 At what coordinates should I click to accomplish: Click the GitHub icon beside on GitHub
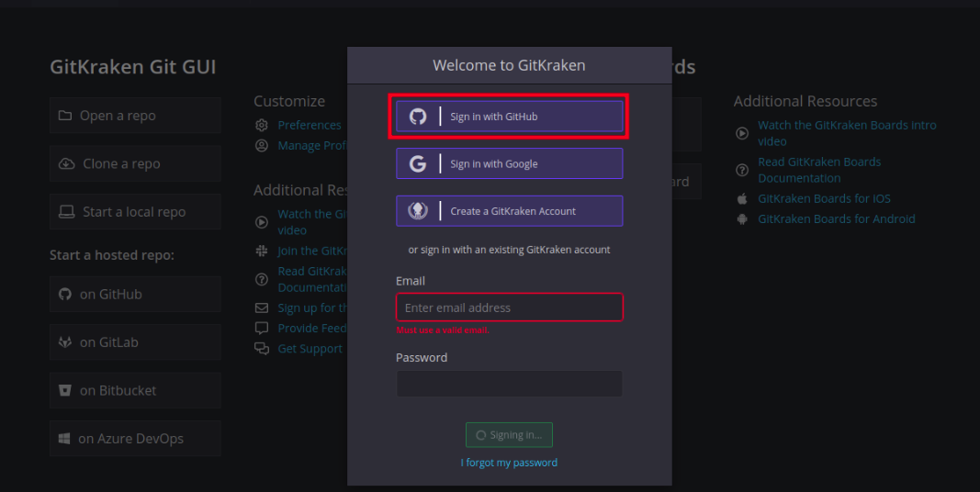click(65, 294)
